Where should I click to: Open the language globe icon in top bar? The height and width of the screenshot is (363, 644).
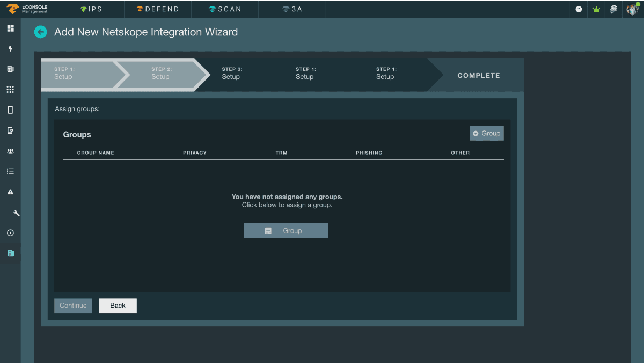coord(613,9)
